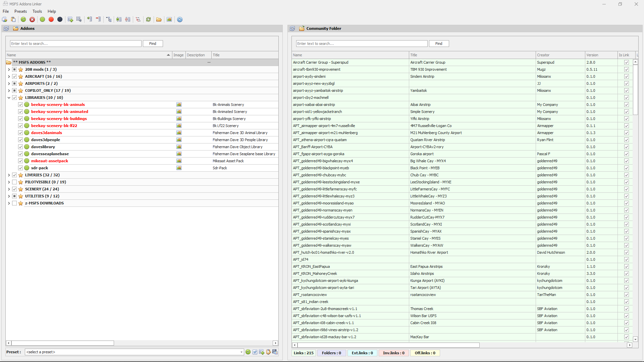Click the open folder toolbar icon
Screen dimensions: 644x362
click(x=159, y=19)
